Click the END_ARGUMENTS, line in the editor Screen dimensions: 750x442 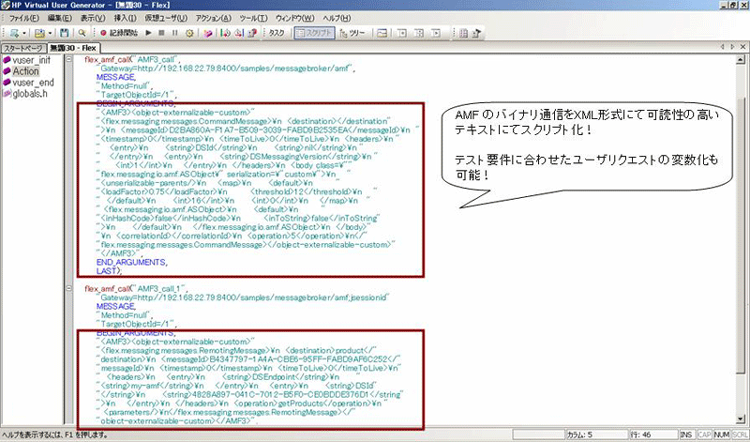(131, 262)
